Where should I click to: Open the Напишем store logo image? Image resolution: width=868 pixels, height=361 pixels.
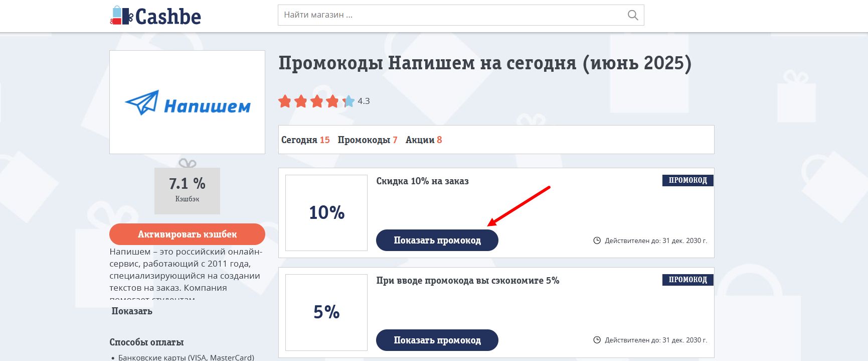[x=187, y=102]
